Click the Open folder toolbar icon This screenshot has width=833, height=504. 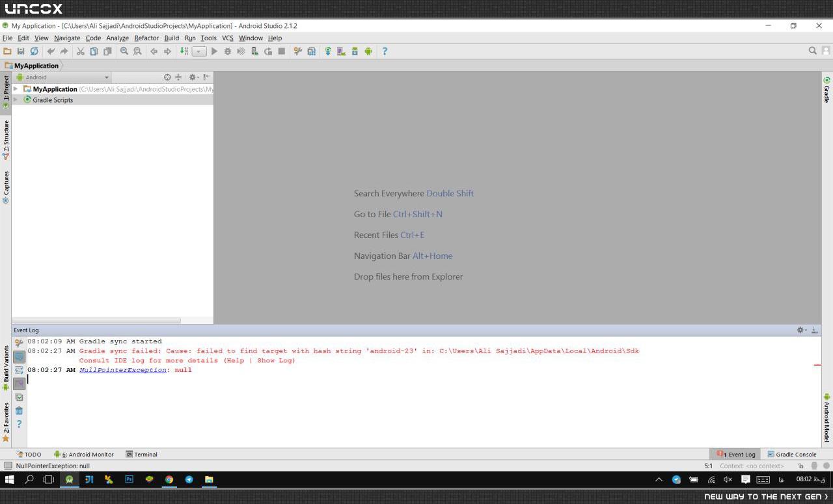(7, 51)
